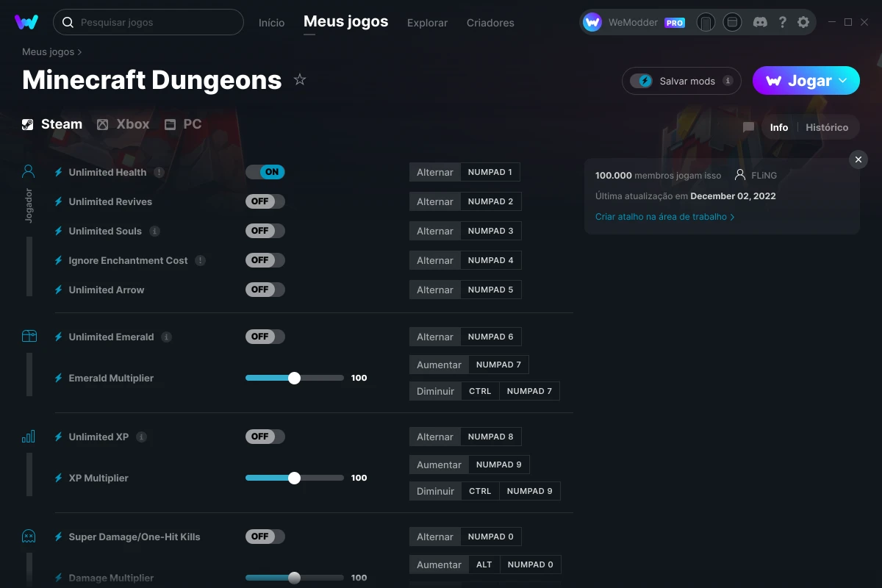
Task: Enable Unlimited Revives
Action: tap(265, 201)
